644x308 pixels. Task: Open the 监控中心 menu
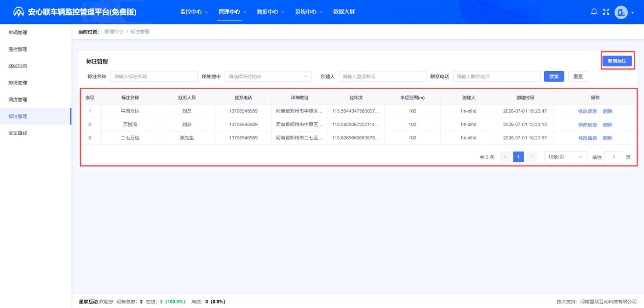tap(194, 12)
